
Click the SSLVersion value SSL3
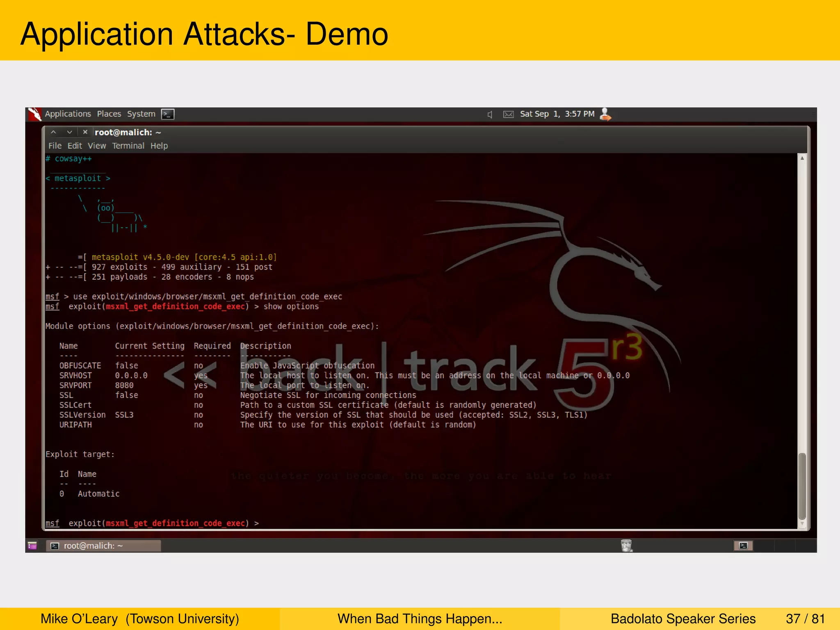click(x=124, y=415)
